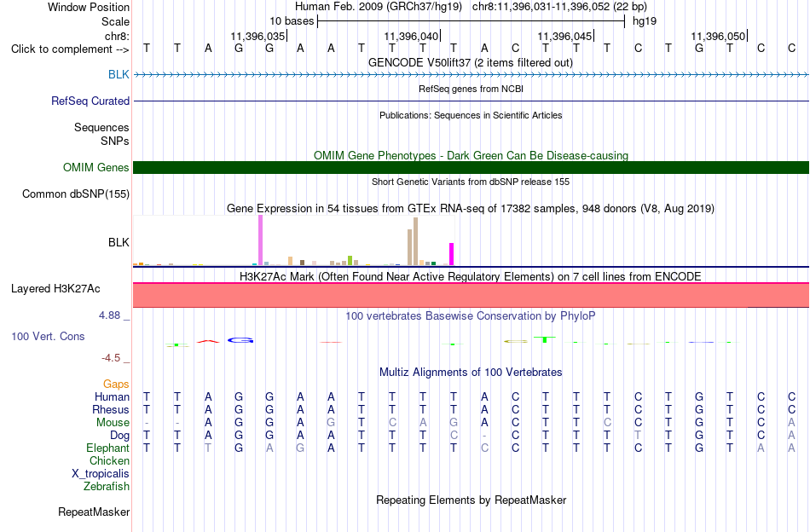Click 'Publications: Sequences in Scientific Articles' title

click(471, 115)
